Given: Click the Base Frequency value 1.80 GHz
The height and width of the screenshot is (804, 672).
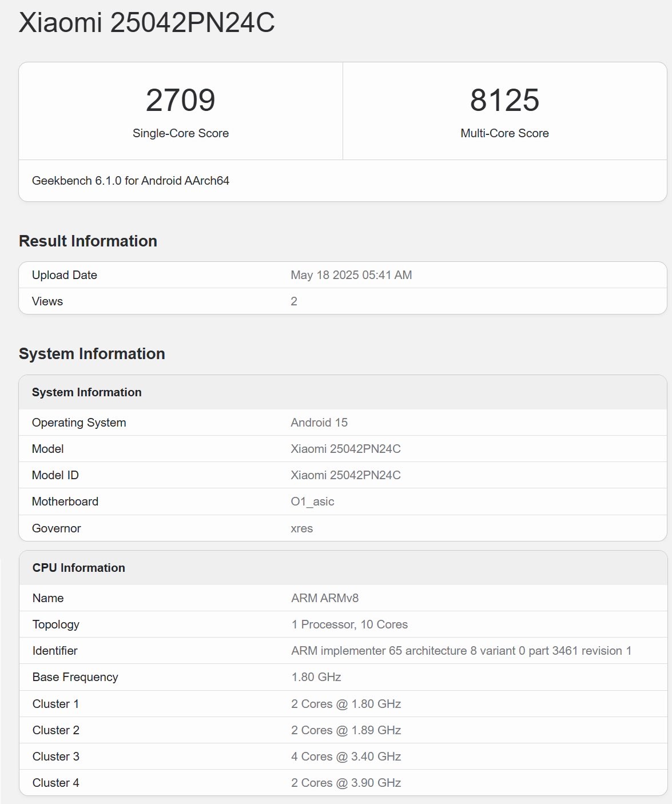Looking at the screenshot, I should [315, 677].
